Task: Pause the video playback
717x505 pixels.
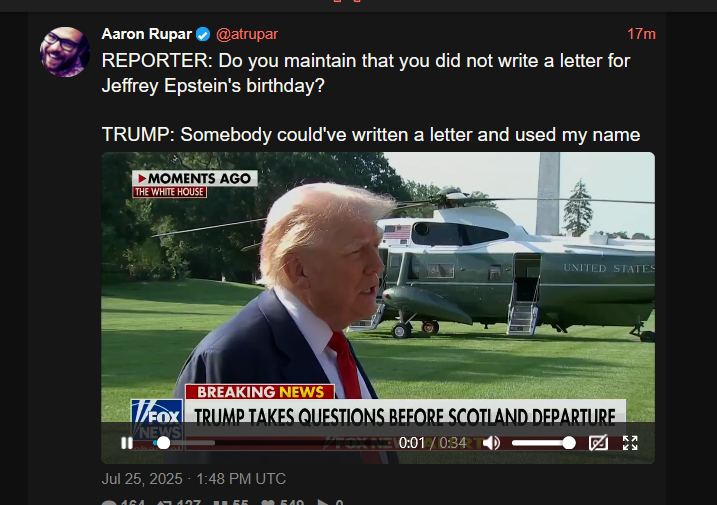Action: click(x=127, y=443)
